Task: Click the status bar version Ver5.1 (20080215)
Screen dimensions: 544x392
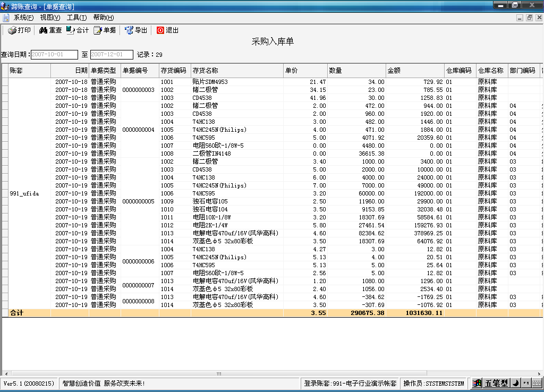Action: tap(29, 384)
